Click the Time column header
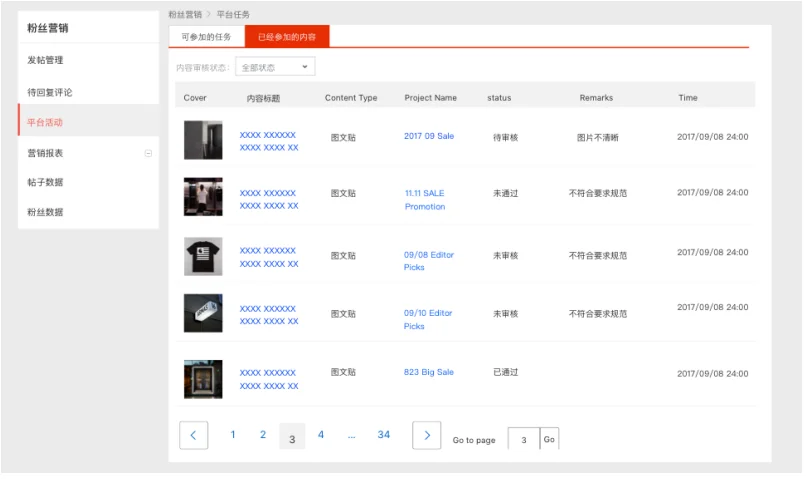 688,98
